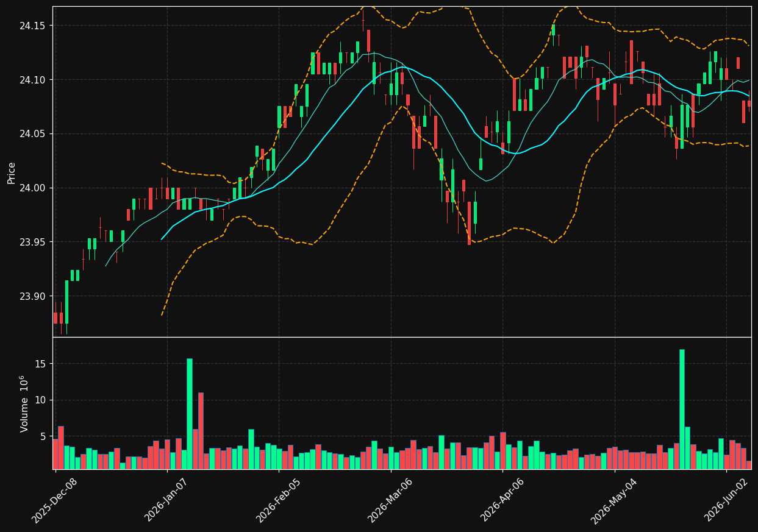Click the 23.95 price axis label

tap(32, 243)
